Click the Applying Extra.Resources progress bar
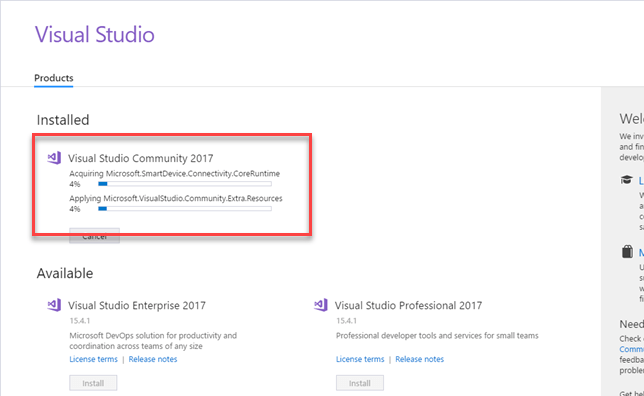 [x=185, y=209]
